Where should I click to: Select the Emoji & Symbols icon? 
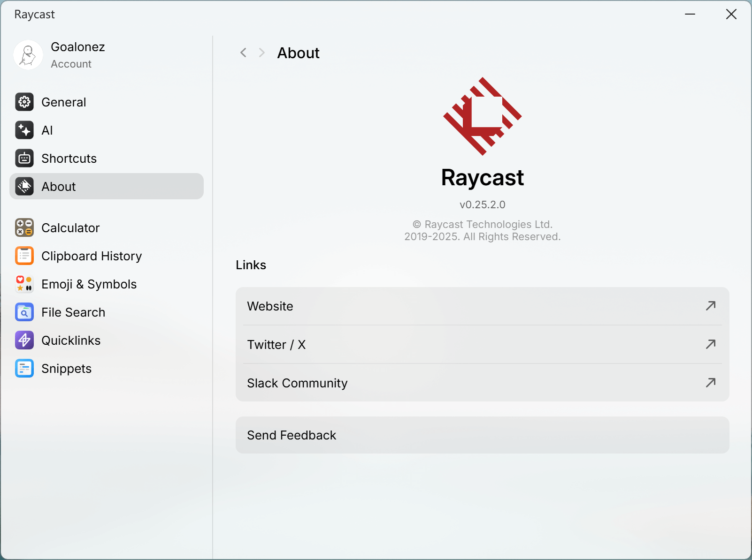24,284
